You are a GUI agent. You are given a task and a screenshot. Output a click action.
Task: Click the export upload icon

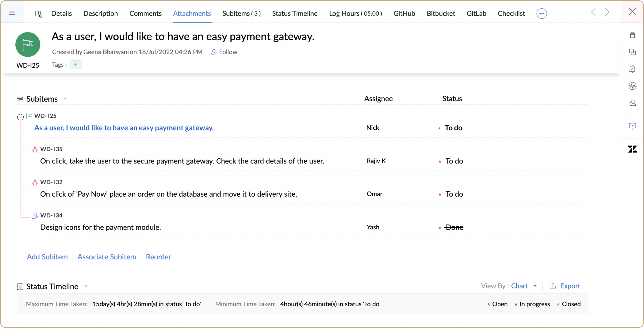553,286
